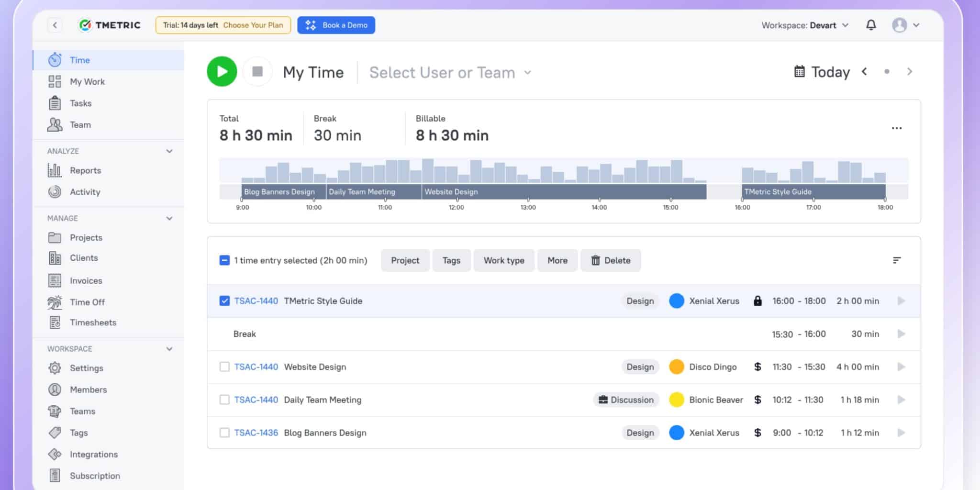Screen dimensions: 980x490
Task: Collapse the sidebar with the back arrow
Action: [55, 25]
